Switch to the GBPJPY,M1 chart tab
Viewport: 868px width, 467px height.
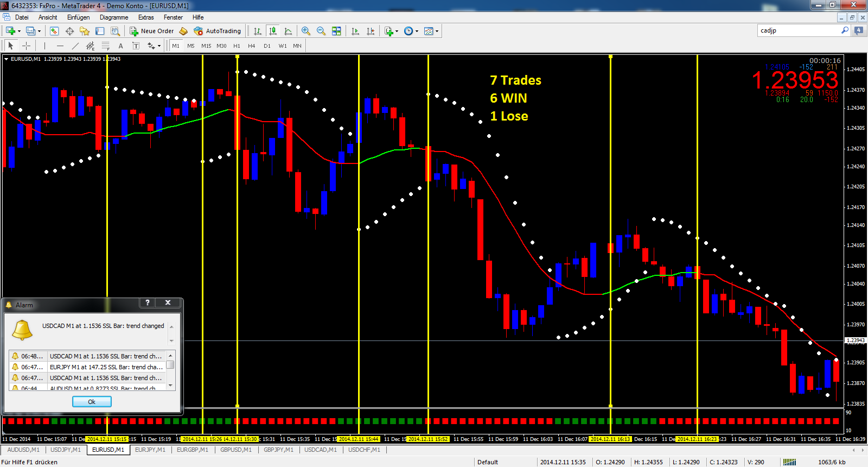pyautogui.click(x=278, y=450)
